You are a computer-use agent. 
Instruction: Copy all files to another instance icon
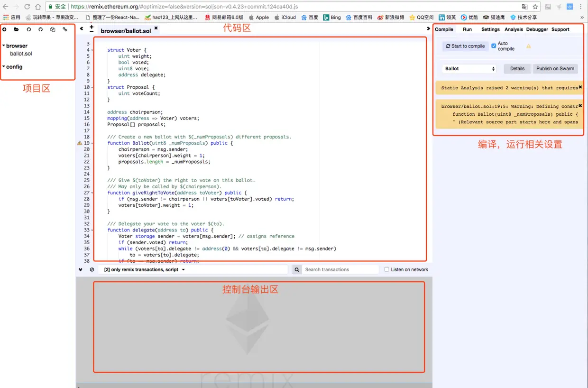pyautogui.click(x=53, y=29)
